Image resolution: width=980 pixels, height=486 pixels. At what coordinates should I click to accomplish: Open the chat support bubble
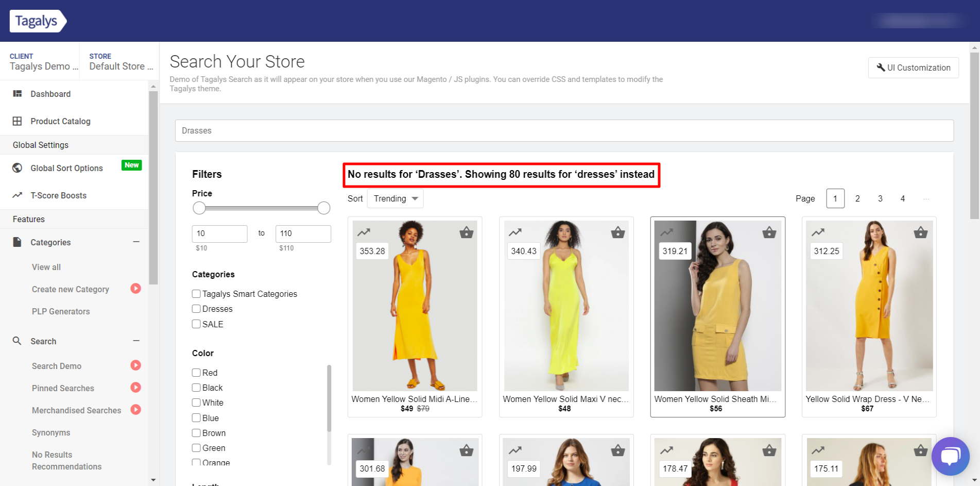click(x=950, y=456)
